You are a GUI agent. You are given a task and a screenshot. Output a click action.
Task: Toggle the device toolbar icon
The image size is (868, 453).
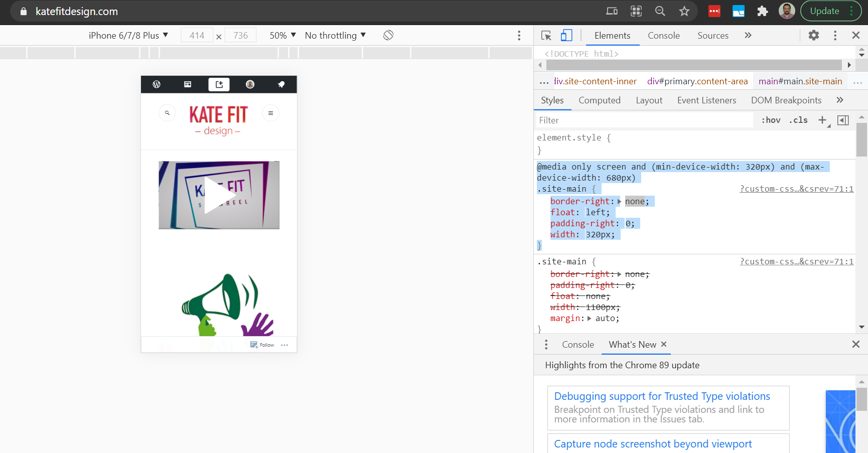point(566,36)
